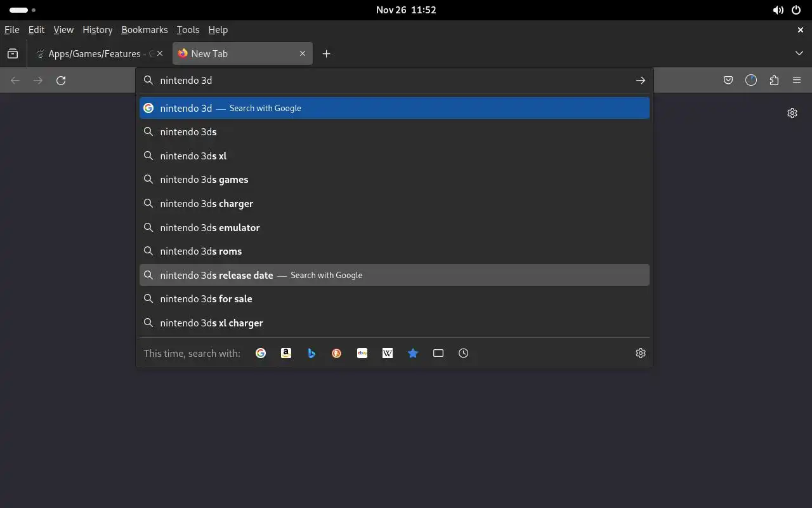The width and height of the screenshot is (812, 508).
Task: Open the Help menu
Action: (218, 30)
